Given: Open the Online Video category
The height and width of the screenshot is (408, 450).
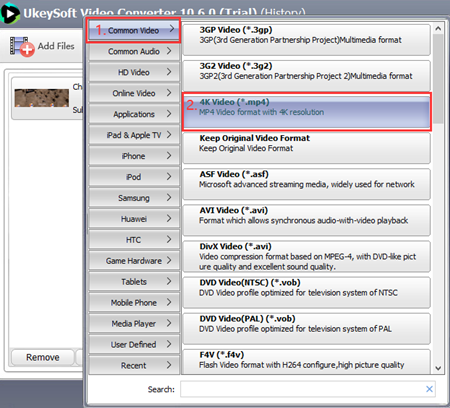Looking at the screenshot, I should [x=134, y=93].
